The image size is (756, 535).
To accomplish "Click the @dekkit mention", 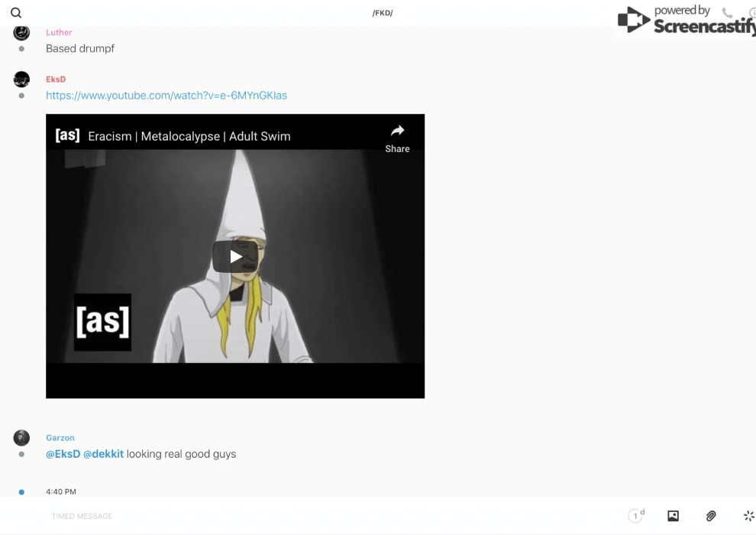I will 103,454.
